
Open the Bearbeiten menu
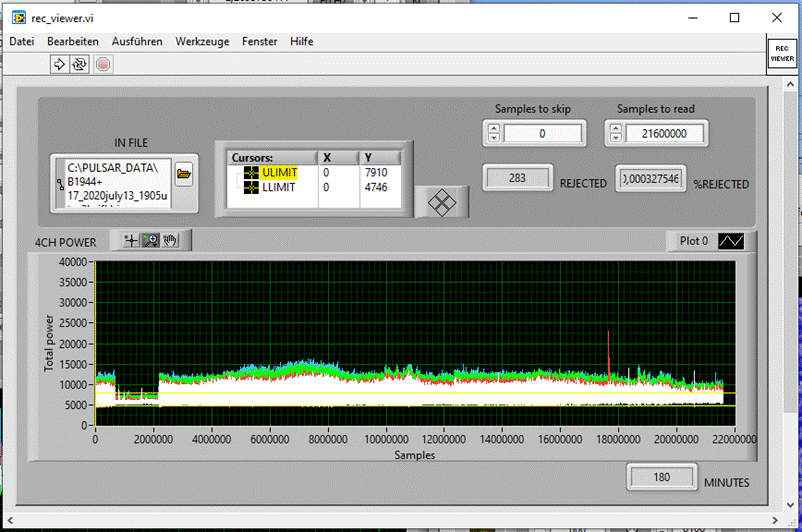pyautogui.click(x=73, y=41)
